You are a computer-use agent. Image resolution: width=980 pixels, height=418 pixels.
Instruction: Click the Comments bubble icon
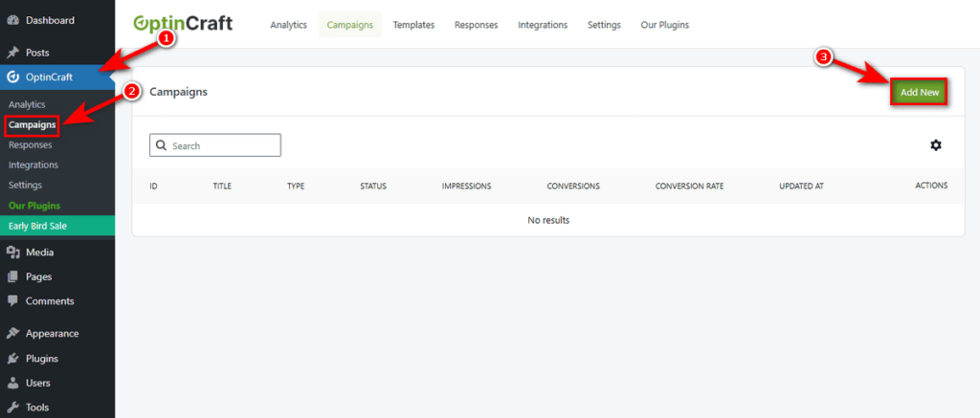(x=12, y=300)
